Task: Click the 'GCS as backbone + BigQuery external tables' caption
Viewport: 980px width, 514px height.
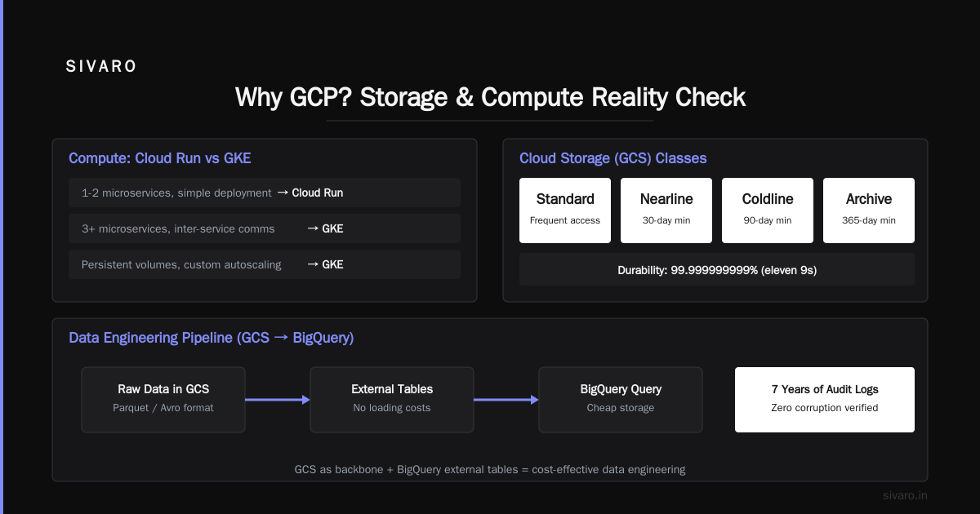Action: point(490,470)
